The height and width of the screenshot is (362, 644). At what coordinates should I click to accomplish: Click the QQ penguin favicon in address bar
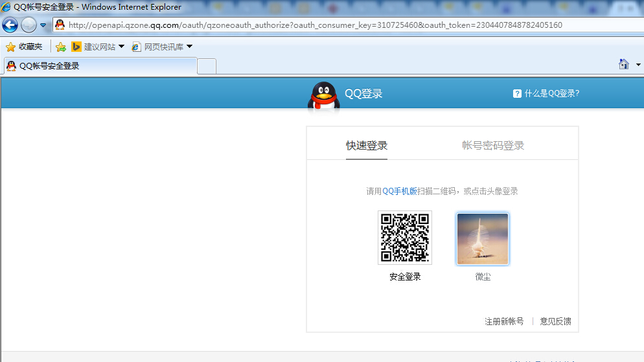(x=60, y=25)
